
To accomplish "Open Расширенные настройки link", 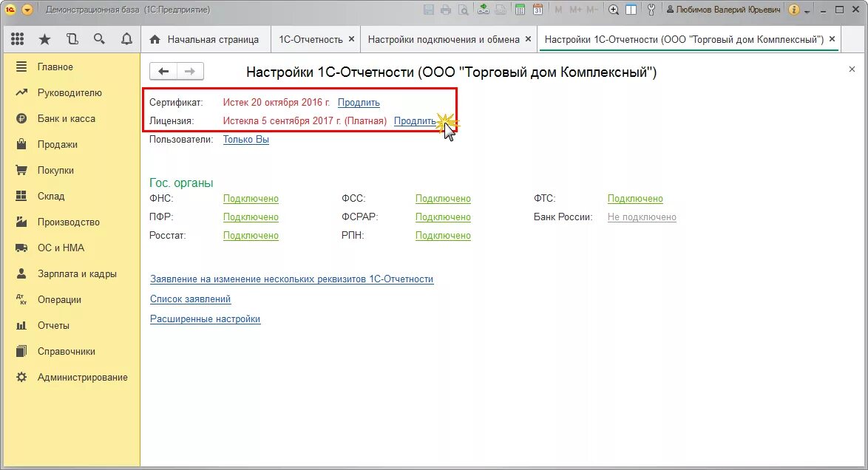I will coord(205,319).
